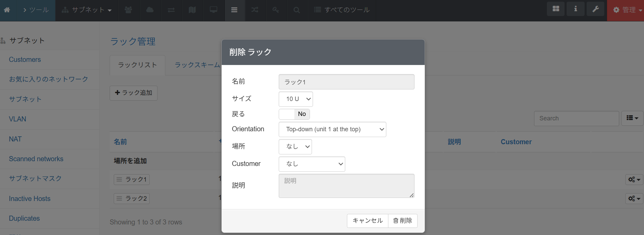Open the dashboard grid icon
This screenshot has height=235, width=644.
click(556, 9)
